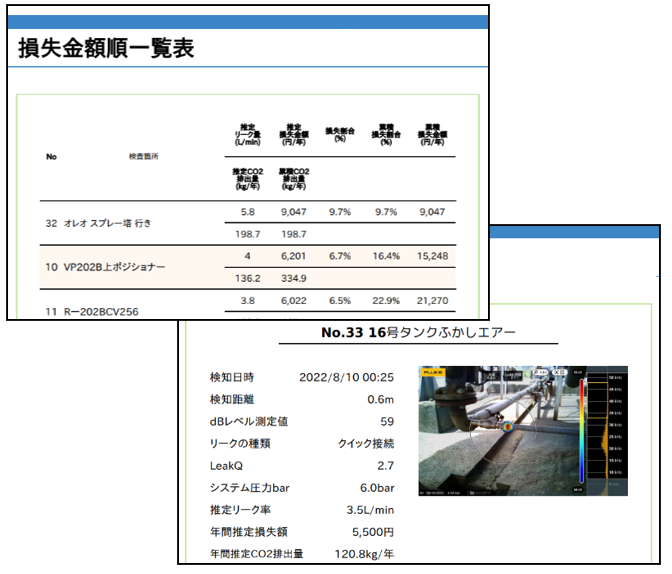Screen dimensions: 672x574
Task: Click the bottom dB value badge on scale
Action: tap(578, 490)
